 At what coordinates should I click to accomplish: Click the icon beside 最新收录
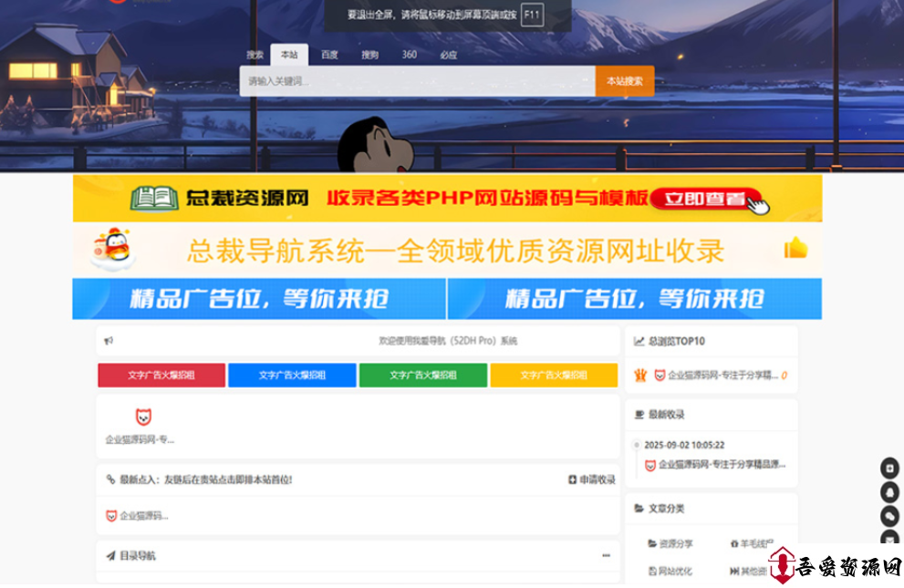point(639,414)
